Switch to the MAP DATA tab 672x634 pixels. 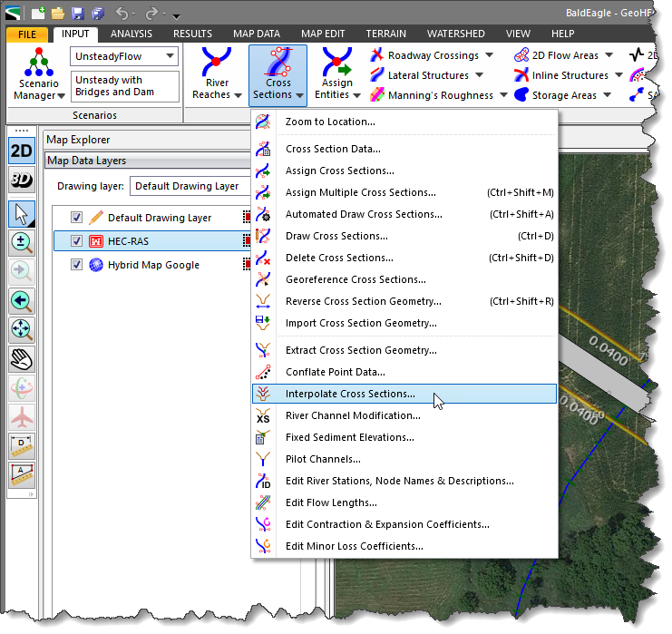click(x=257, y=34)
